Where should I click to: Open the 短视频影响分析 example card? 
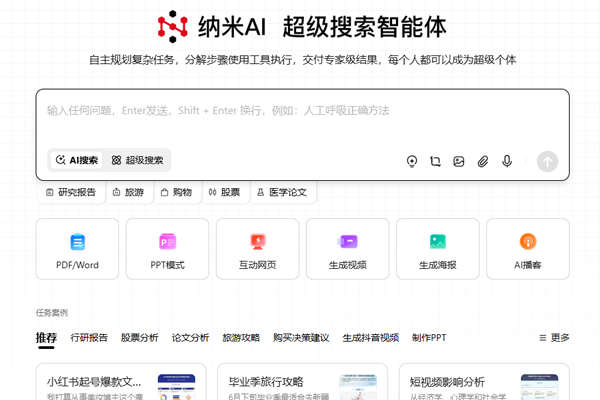[484, 382]
